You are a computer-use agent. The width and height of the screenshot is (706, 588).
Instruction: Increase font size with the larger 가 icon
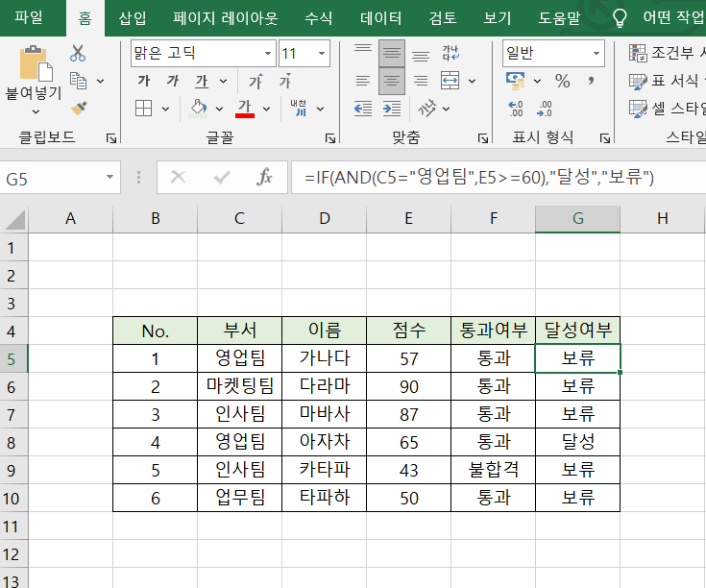click(x=256, y=81)
